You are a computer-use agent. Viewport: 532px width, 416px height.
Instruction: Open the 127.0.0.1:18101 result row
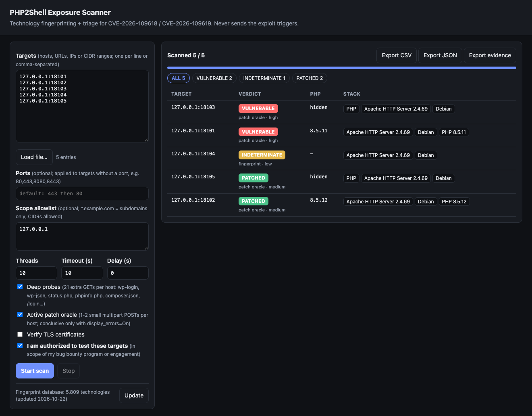[342, 136]
